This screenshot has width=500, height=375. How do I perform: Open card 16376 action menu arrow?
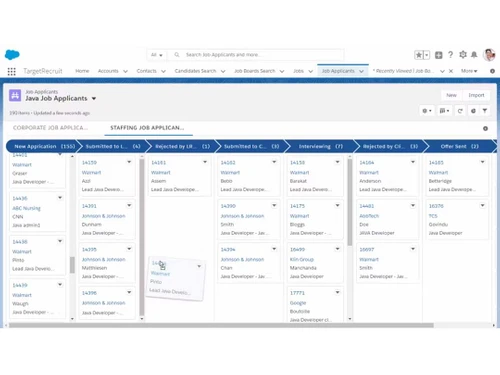click(482, 205)
